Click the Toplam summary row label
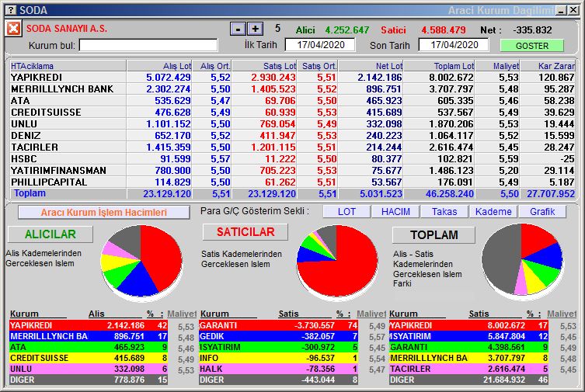This screenshot has width=585, height=392. click(30, 193)
